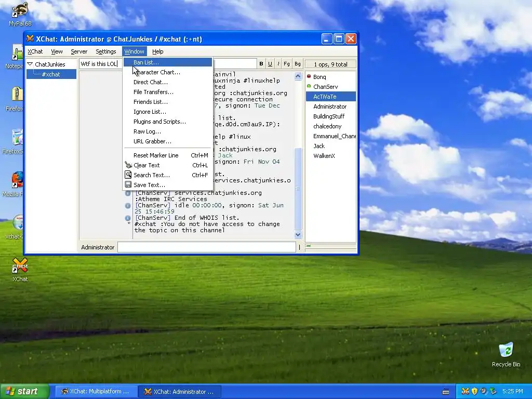Image resolution: width=532 pixels, height=399 pixels.
Task: Open the Server menu
Action: [79, 51]
